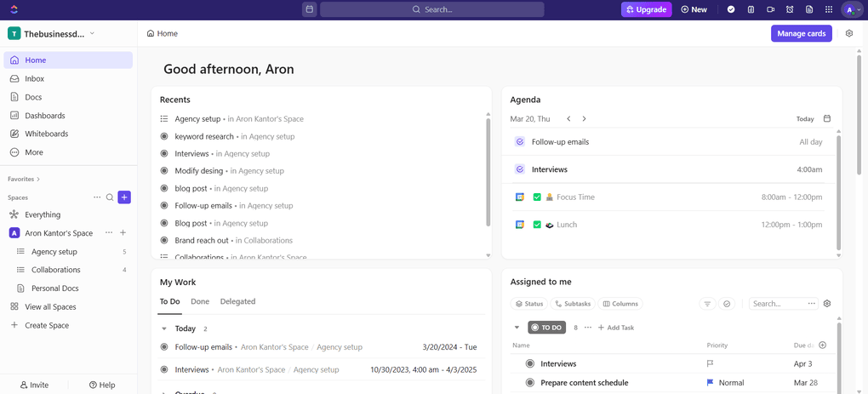Viewport: 868px width, 394px height.
Task: Toggle closed tasks checkmark icon in Assigned to me
Action: [x=727, y=303]
